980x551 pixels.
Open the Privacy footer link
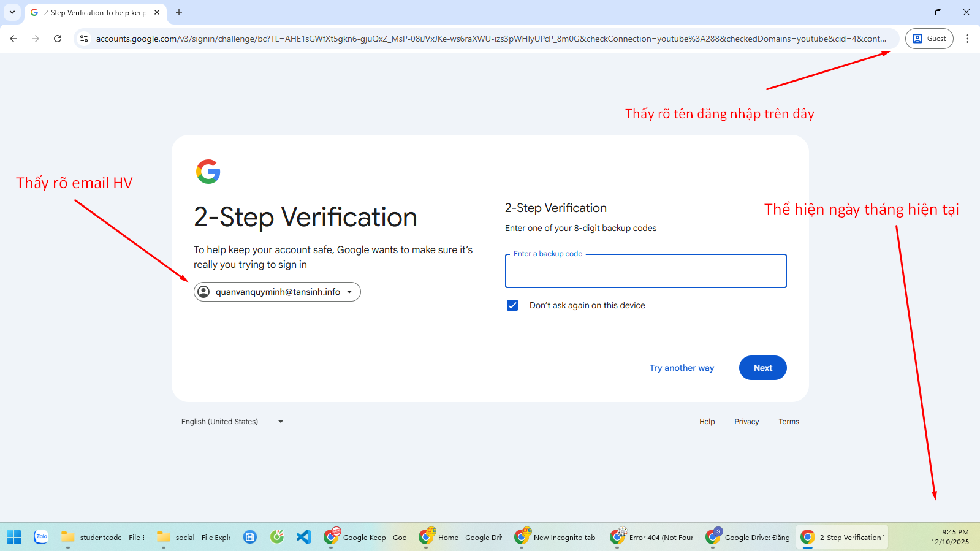click(x=746, y=422)
